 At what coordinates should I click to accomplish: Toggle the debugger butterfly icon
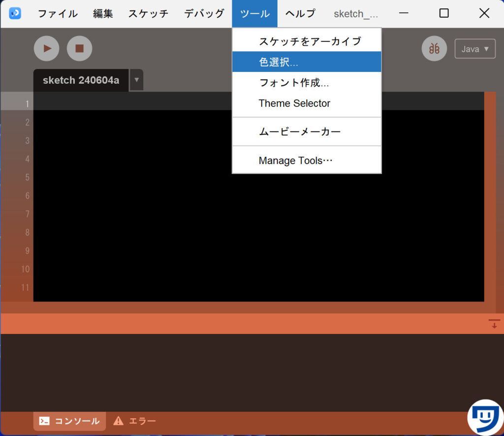pos(434,49)
